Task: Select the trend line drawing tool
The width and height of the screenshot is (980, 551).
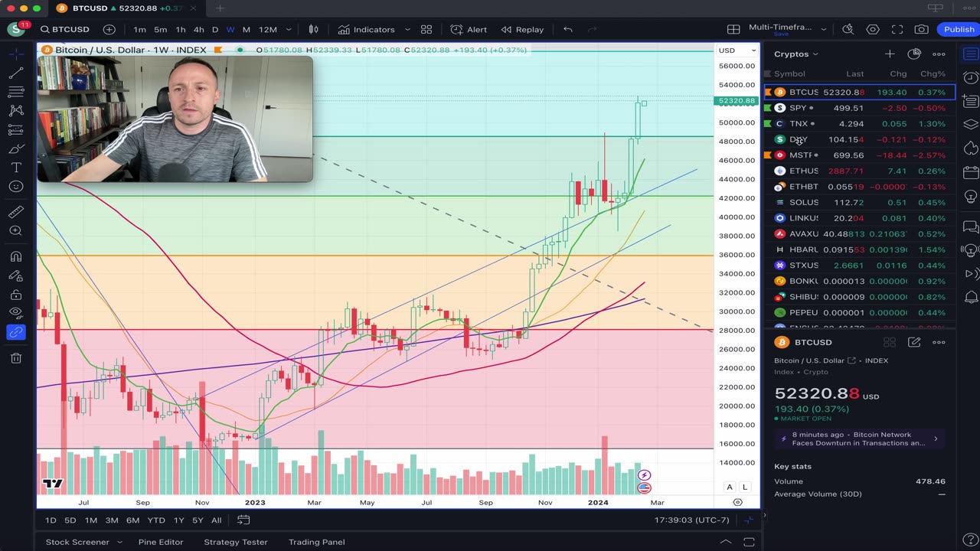Action: pos(15,73)
